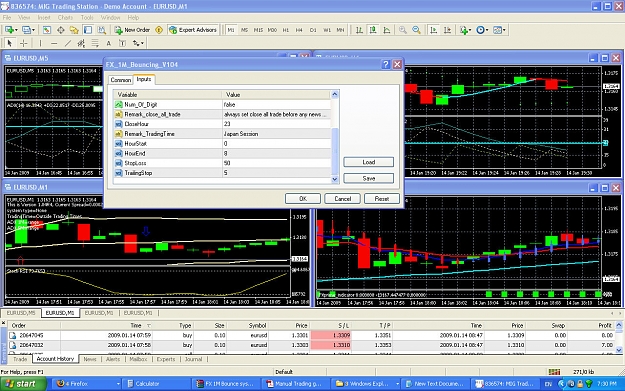Screen dimensions: 625x391
Task: Open the Strategy Tester toolbar icon
Action: 102,30
